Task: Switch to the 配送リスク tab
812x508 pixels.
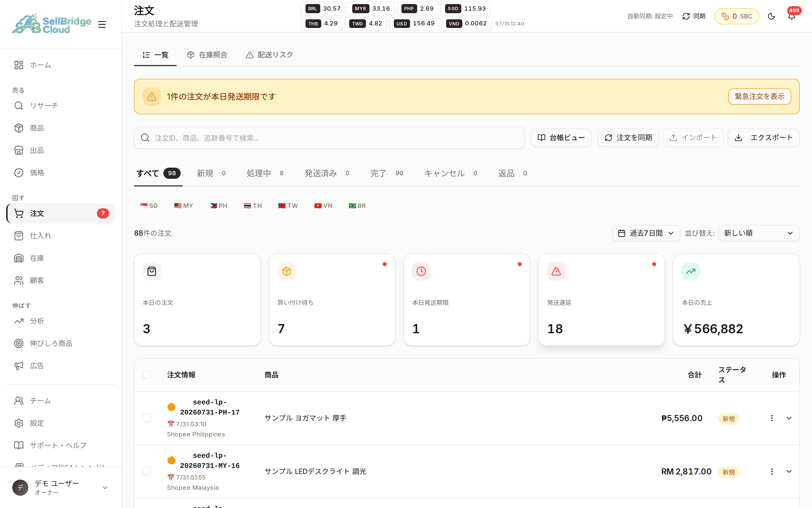Action: (x=269, y=55)
